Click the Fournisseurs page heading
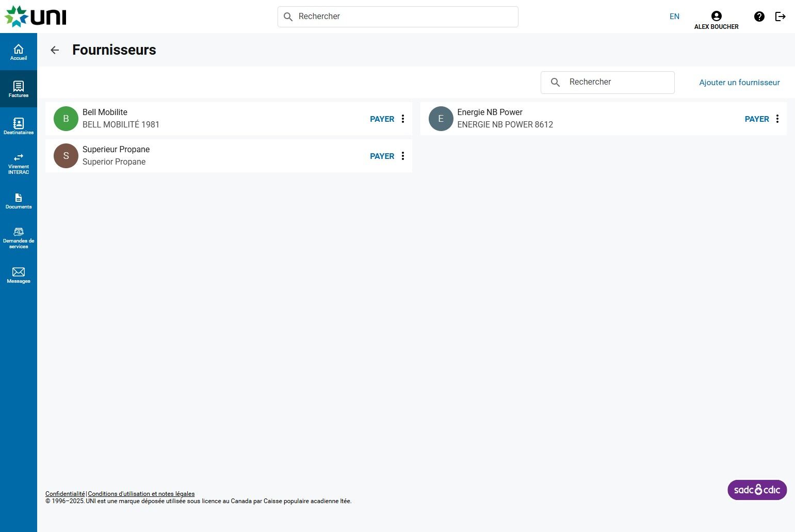The width and height of the screenshot is (795, 532). click(114, 50)
